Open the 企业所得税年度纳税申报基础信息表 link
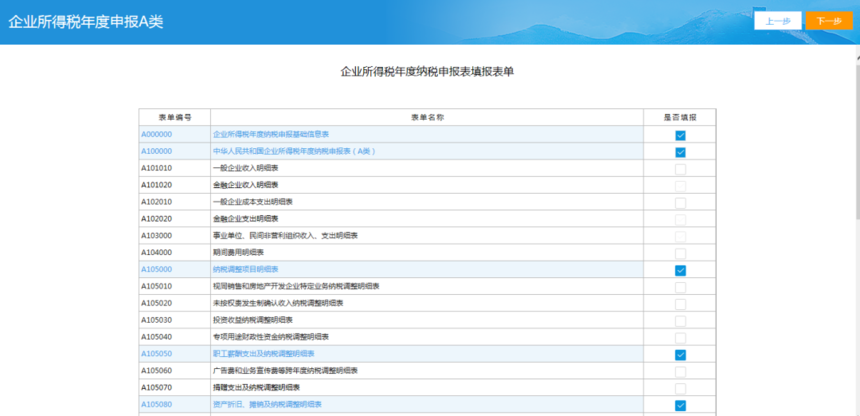This screenshot has width=860, height=416. [271, 134]
